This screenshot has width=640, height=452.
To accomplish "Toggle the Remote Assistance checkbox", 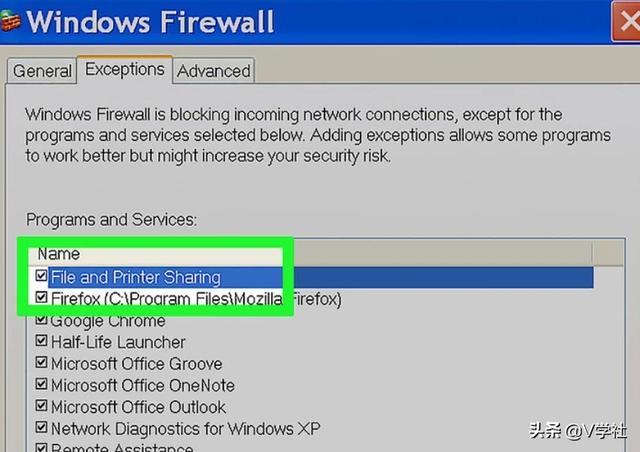I will click(x=41, y=447).
